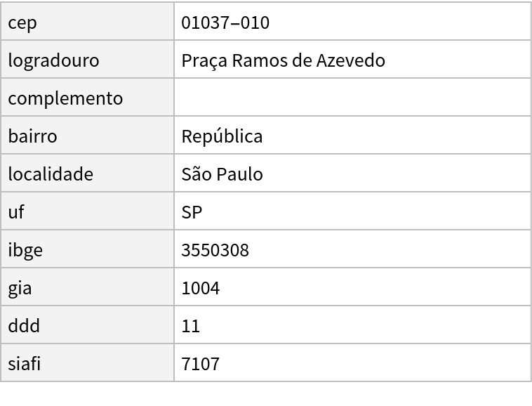This screenshot has height=406, width=532.
Task: Select the ddd value 11
Action: [x=190, y=326]
